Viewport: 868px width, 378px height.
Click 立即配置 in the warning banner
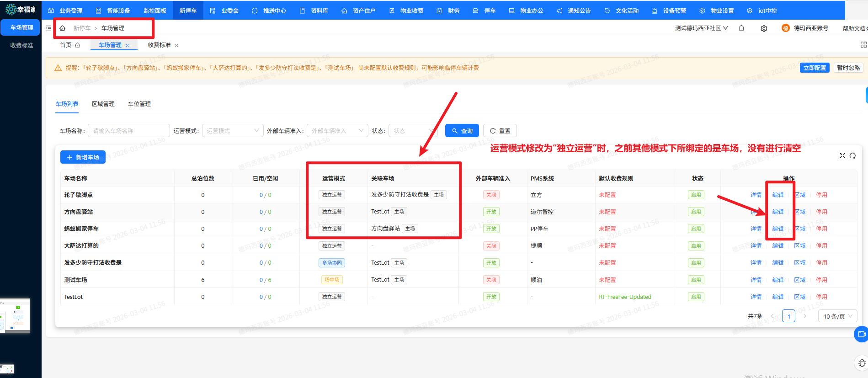point(814,68)
